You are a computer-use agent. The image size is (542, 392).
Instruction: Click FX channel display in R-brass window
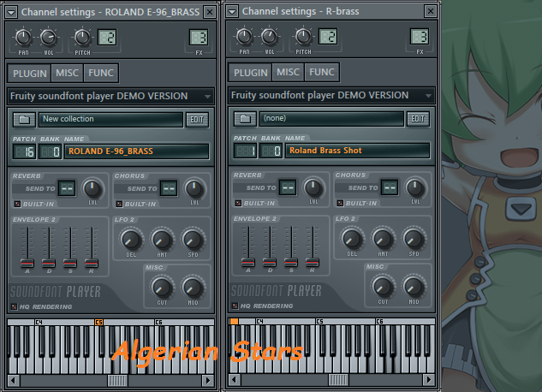[420, 37]
